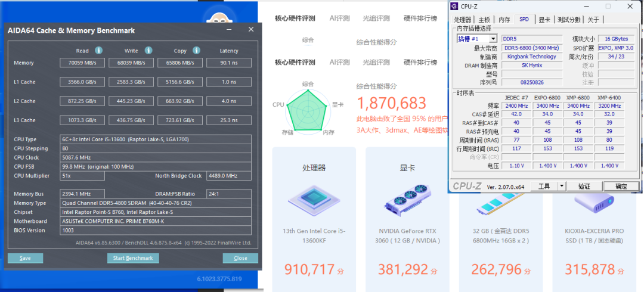Image resolution: width=644 pixels, height=292 pixels.
Task: Click the info icon beside Read in AIDA64
Action: point(98,51)
